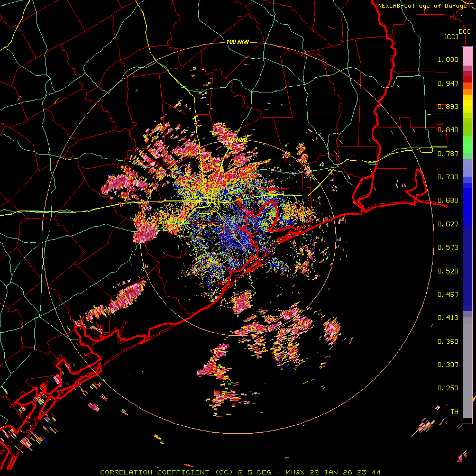Click the CORRELATION COEFFICIENT caption text

coord(154,472)
